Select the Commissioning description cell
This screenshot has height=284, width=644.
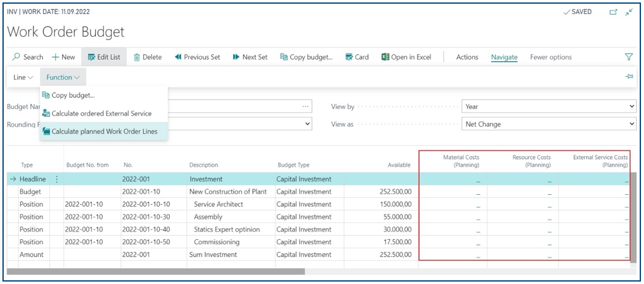(231, 242)
